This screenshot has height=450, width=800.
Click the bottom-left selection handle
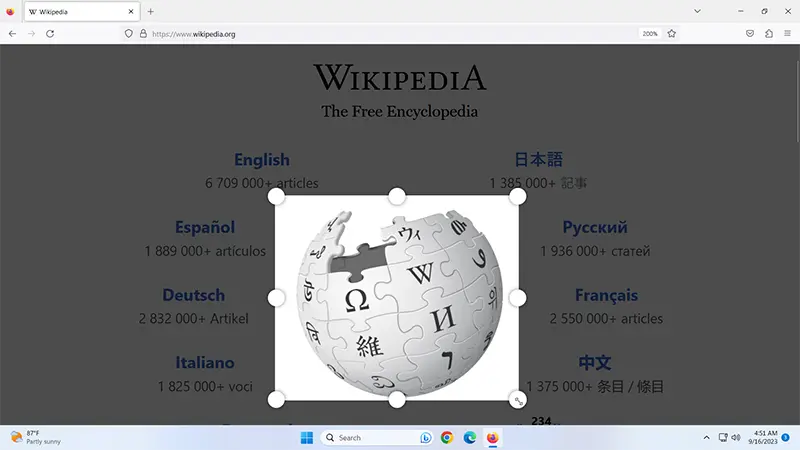click(276, 399)
